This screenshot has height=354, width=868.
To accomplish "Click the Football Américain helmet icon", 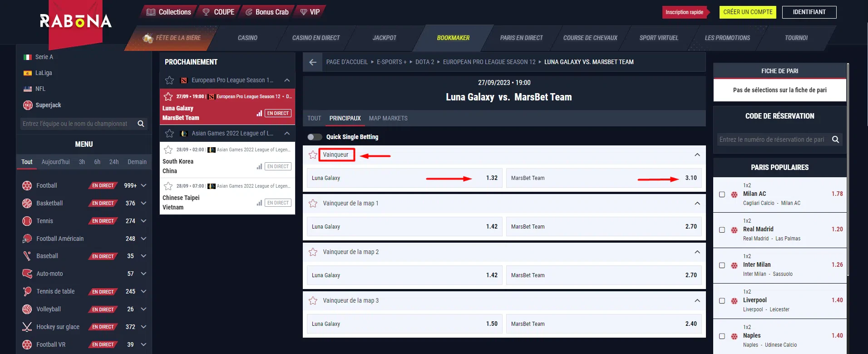I will tap(27, 239).
